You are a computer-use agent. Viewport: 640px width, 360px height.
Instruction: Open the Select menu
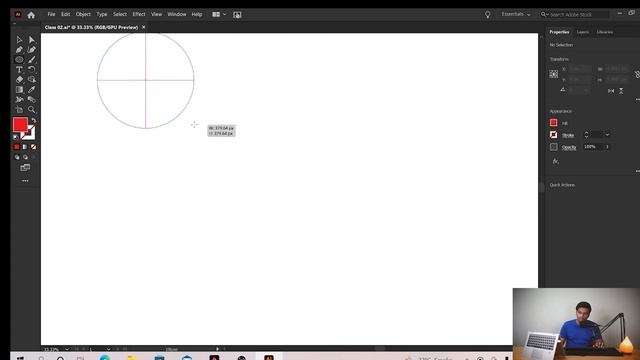(x=120, y=14)
